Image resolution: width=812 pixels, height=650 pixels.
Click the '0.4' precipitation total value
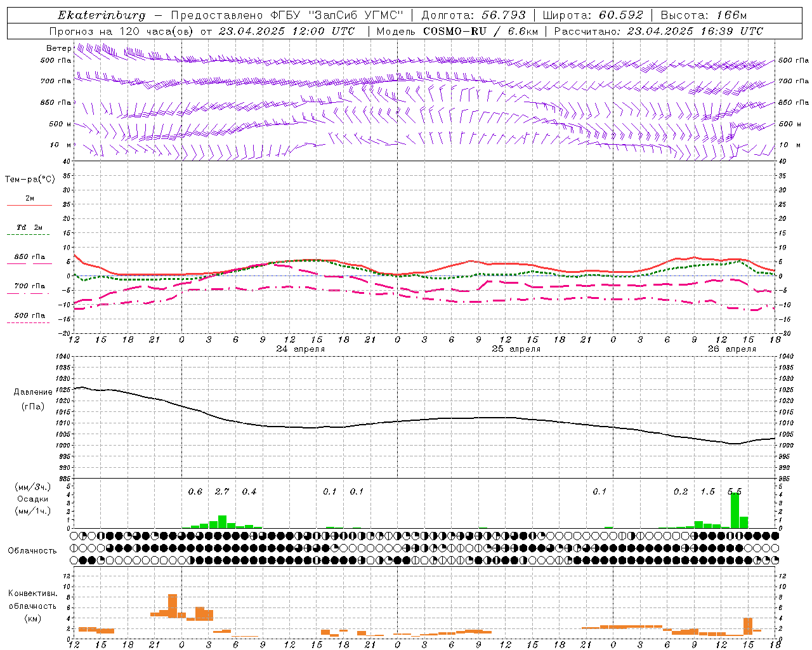click(x=249, y=492)
